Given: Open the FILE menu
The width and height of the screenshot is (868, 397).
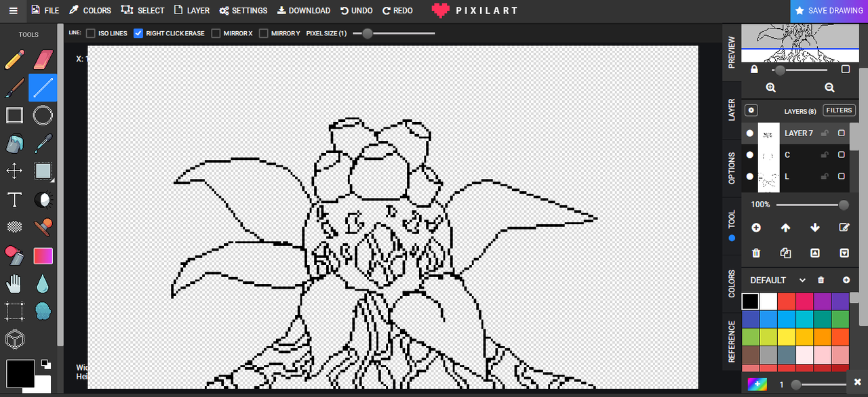Looking at the screenshot, I should pyautogui.click(x=45, y=11).
